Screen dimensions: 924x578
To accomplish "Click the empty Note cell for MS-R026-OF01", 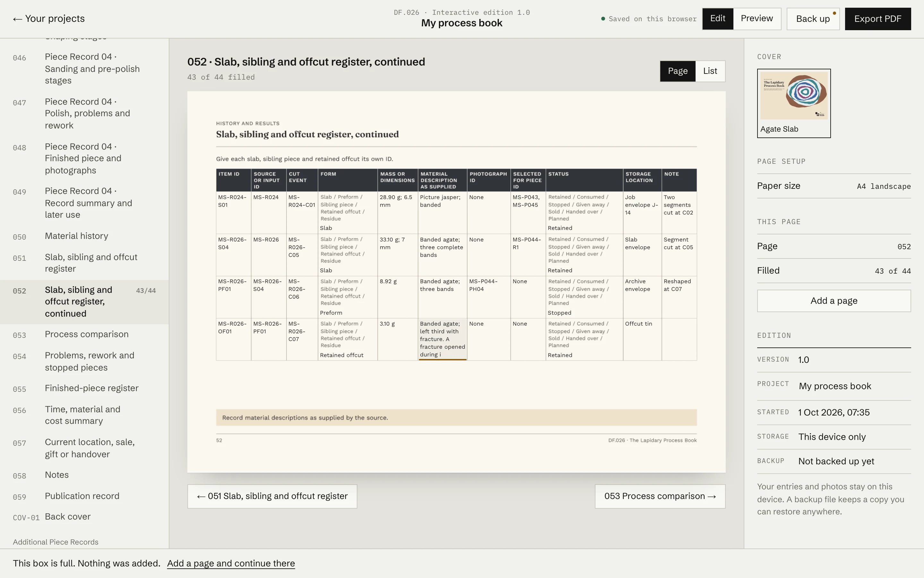I will pos(679,339).
